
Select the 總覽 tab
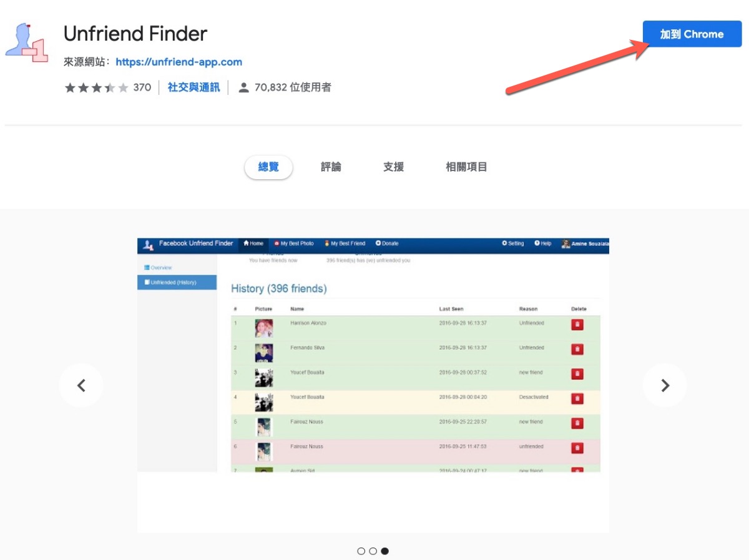268,167
